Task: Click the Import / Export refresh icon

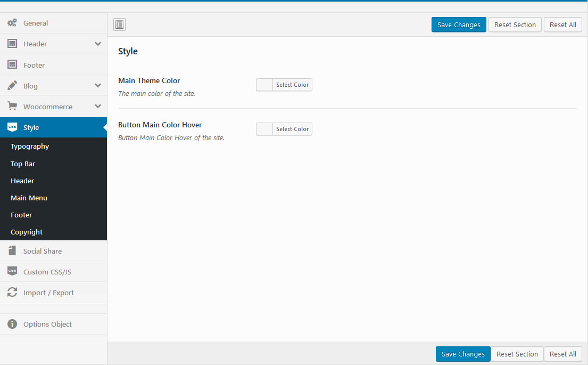Action: coord(12,293)
